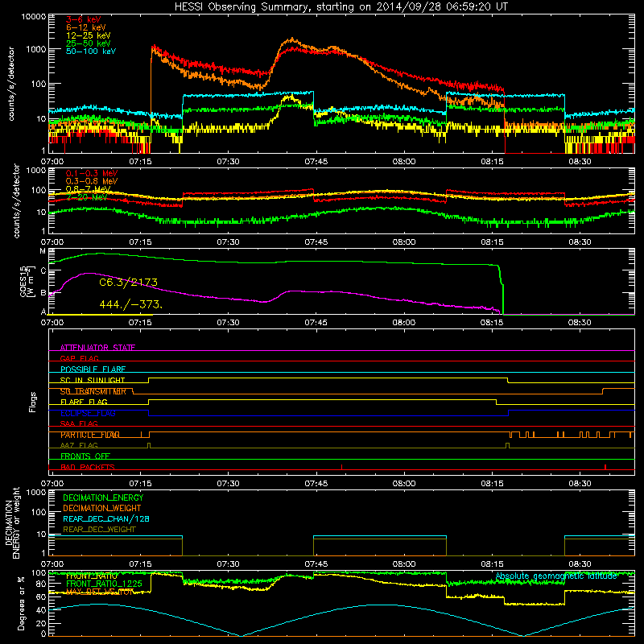The height and width of the screenshot is (644, 644).
Task: Select the cyan 50-100 keV legend label
Action: (x=91, y=52)
